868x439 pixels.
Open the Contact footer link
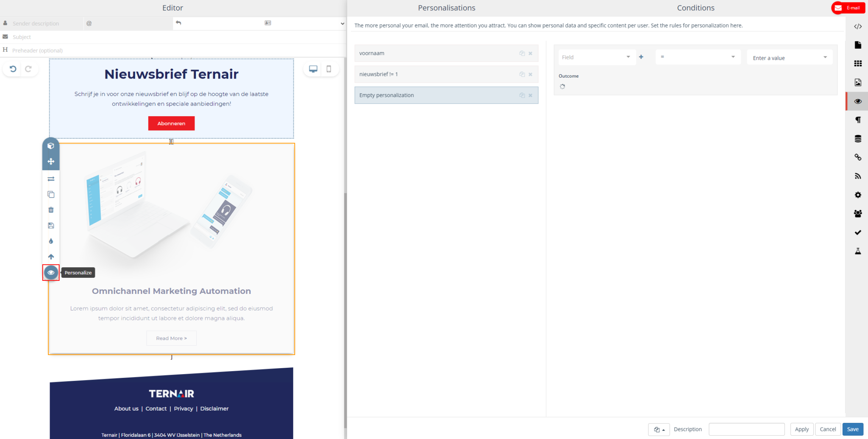156,409
